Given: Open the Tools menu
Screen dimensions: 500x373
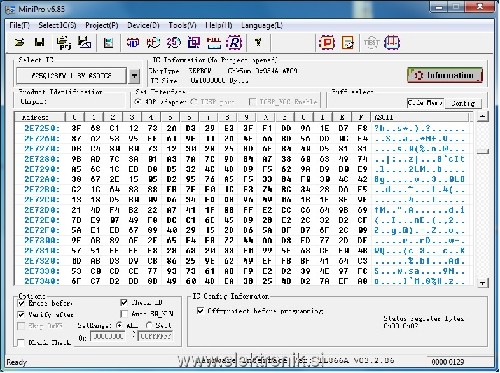Looking at the screenshot, I should click(x=182, y=25).
